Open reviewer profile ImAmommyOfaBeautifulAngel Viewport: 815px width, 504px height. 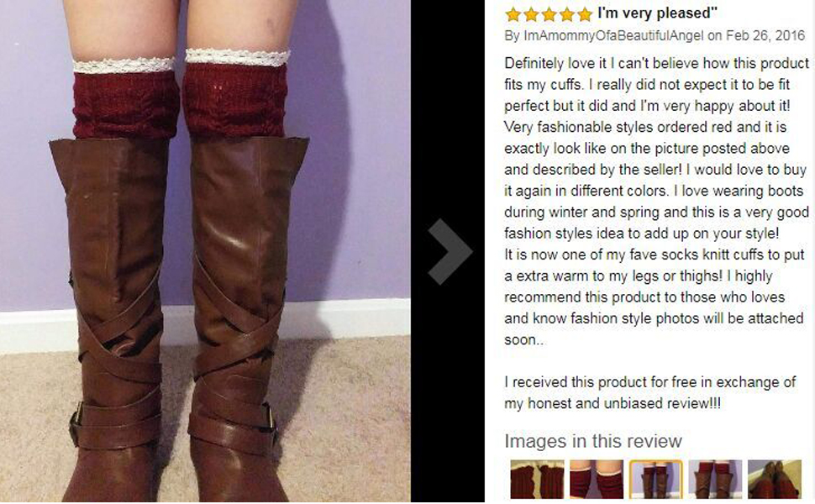click(613, 35)
